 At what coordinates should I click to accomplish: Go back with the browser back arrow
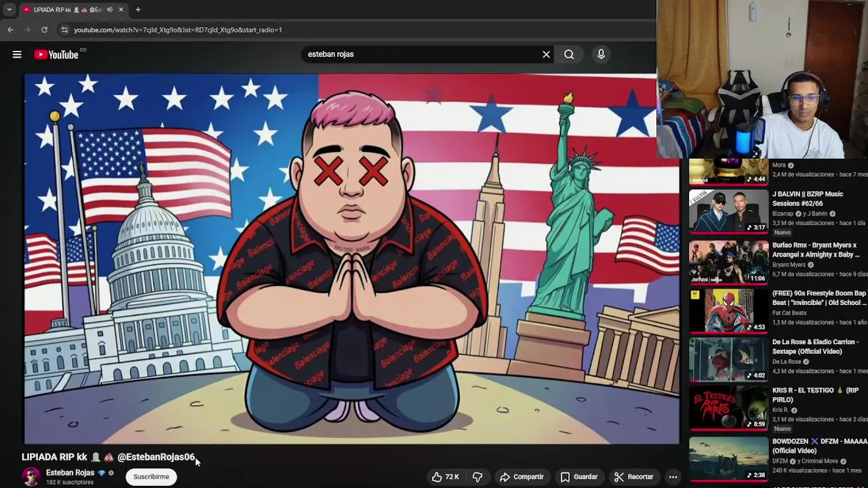(x=10, y=30)
